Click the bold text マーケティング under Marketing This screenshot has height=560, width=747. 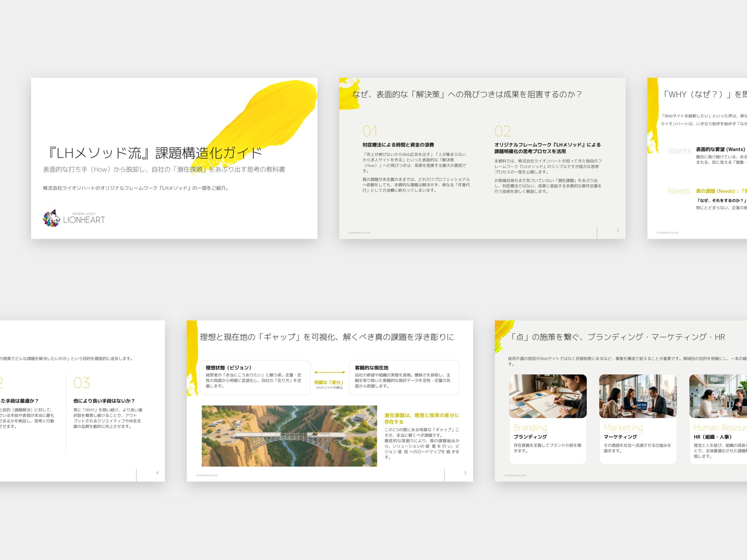click(621, 437)
